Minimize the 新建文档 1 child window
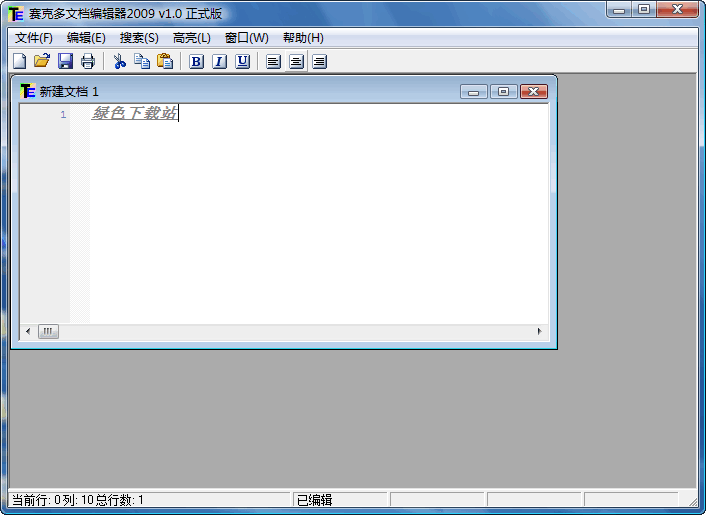 [x=474, y=91]
